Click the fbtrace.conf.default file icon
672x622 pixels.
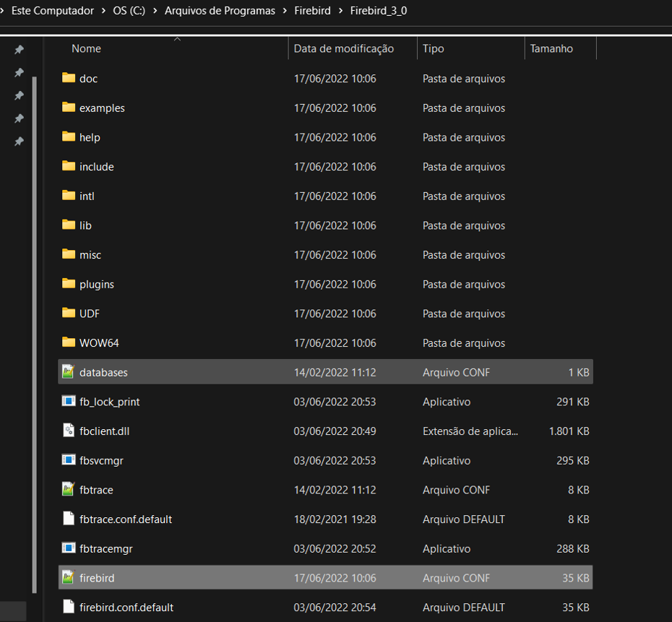coord(69,519)
